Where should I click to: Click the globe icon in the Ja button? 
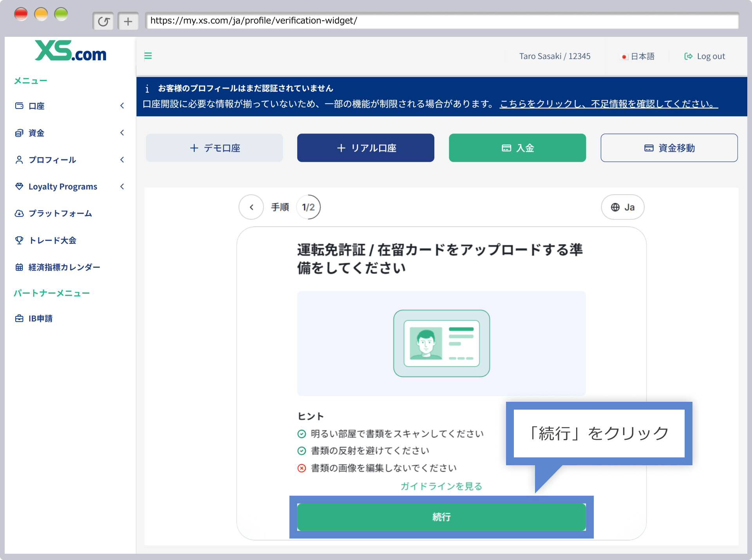click(x=615, y=207)
